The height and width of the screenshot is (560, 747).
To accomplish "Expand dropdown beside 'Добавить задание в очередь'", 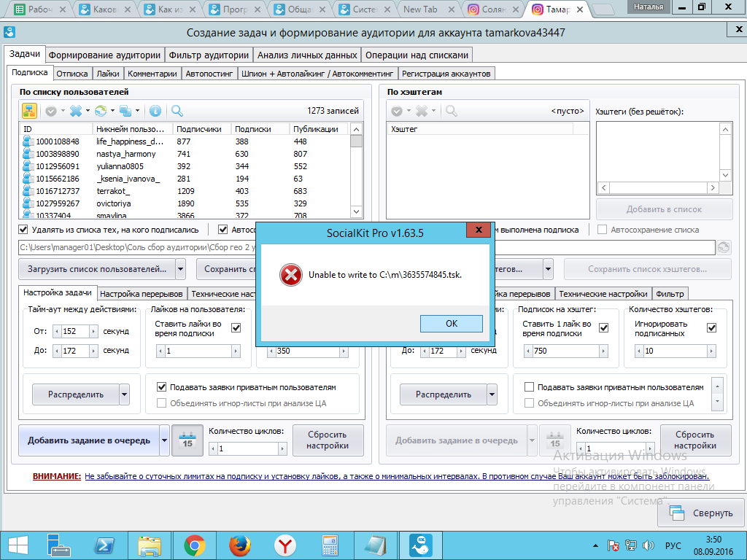I will (x=164, y=440).
